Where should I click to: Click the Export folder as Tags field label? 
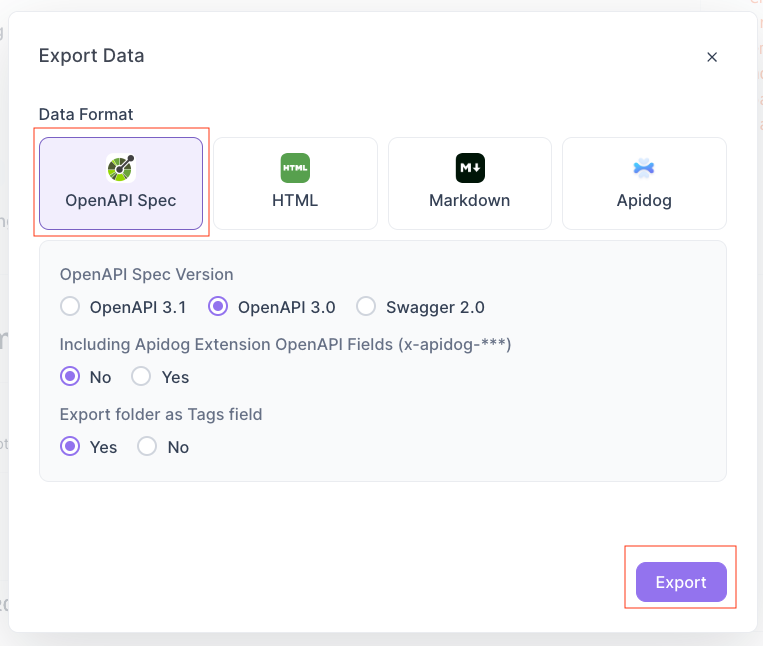coord(161,414)
